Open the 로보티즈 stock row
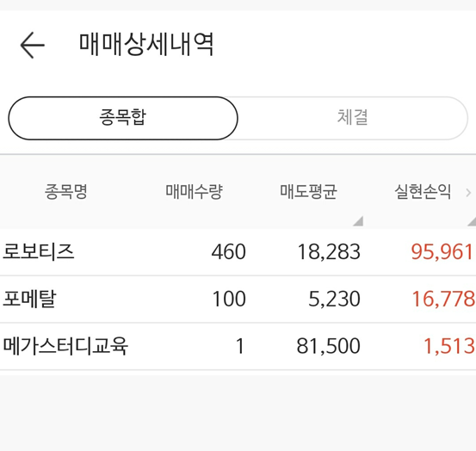The image size is (476, 451). (238, 252)
